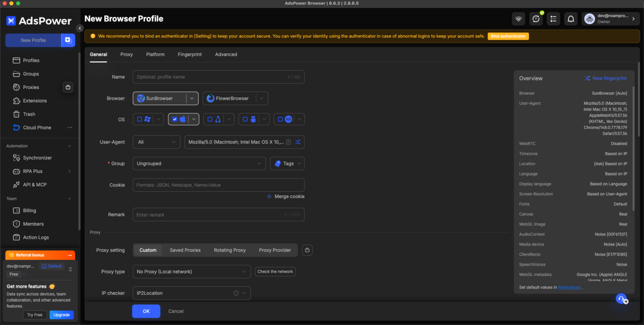Switch to the Advanced tab
This screenshot has width=644, height=325.
226,54
